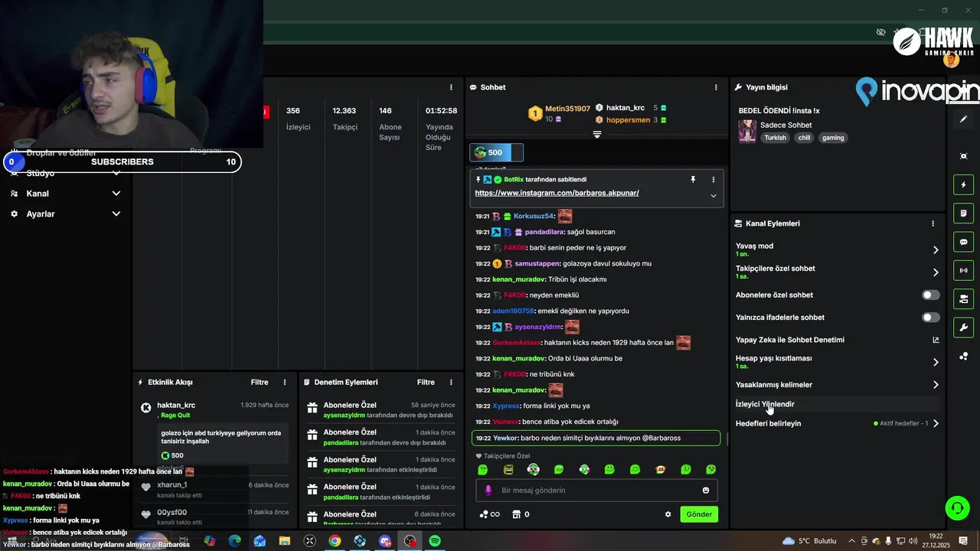This screenshot has height=551, width=980.
Task: Expand the pinned Instagram message chevron
Action: coord(713,196)
